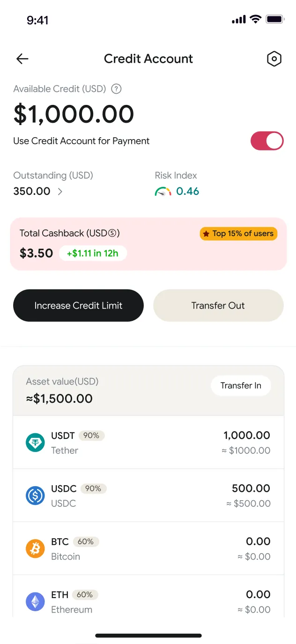Image resolution: width=296 pixels, height=644 pixels.
Task: Tap the Total Cashback amount $3.50
Action: pyautogui.click(x=36, y=253)
